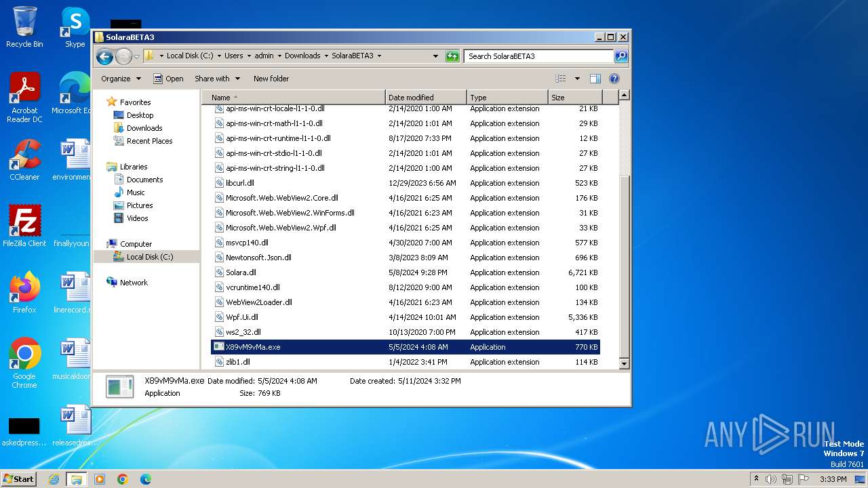Open Acrobat Reader DC desktop icon
This screenshot has width=868, height=488.
click(24, 98)
